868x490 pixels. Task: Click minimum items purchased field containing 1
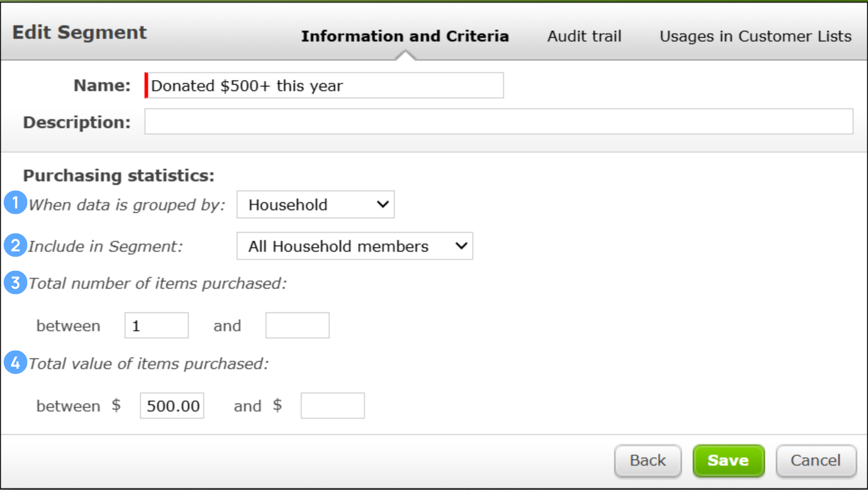point(156,326)
